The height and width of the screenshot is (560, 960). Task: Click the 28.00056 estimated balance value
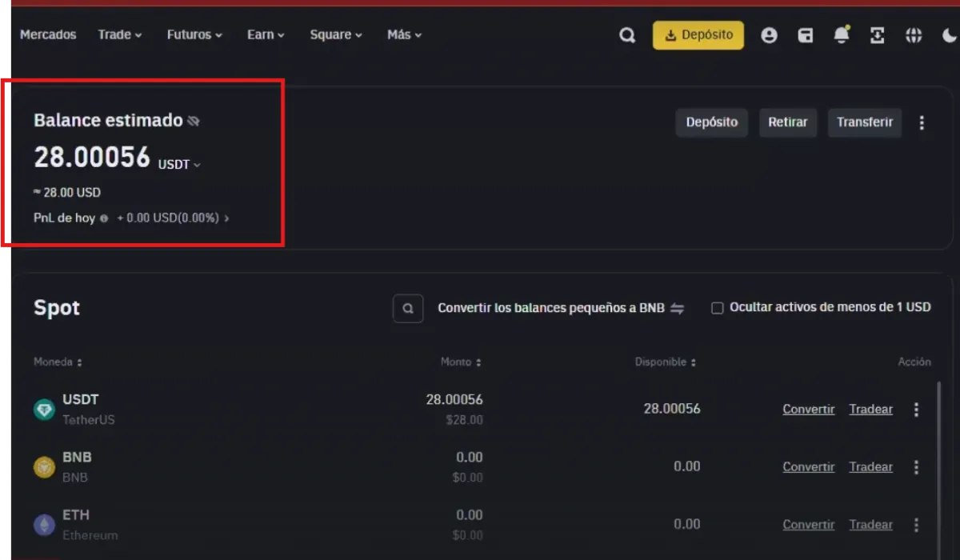point(92,157)
